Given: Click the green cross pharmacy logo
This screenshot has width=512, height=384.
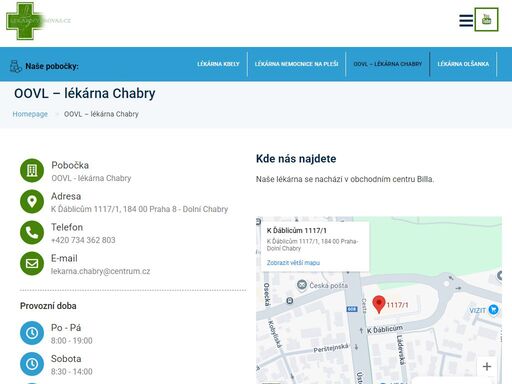Looking at the screenshot, I should pos(25,21).
